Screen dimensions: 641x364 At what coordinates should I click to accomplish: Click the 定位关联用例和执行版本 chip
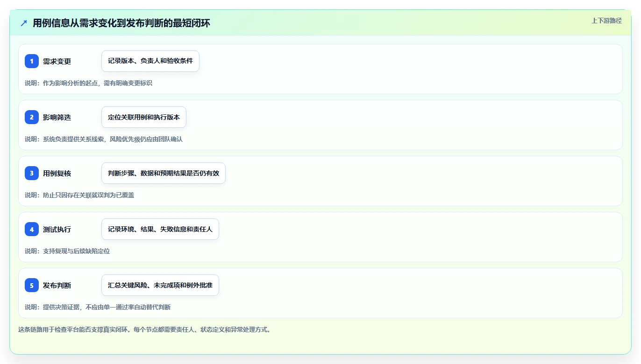pos(144,117)
